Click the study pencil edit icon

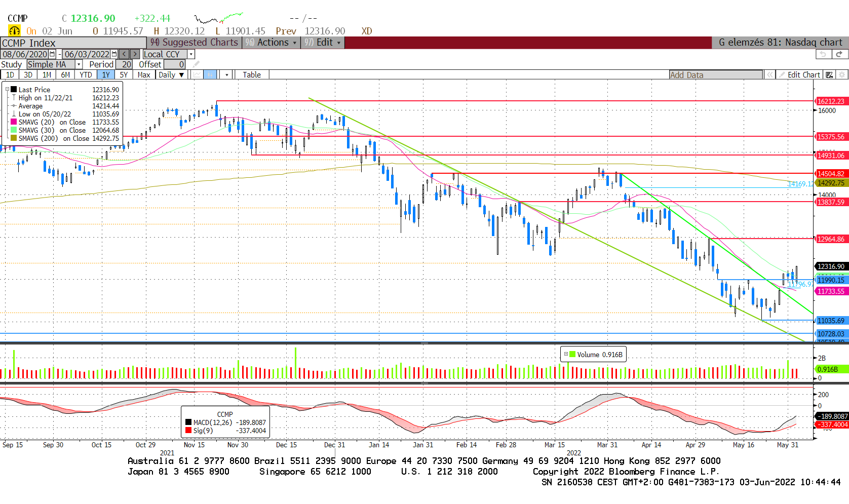click(x=196, y=64)
